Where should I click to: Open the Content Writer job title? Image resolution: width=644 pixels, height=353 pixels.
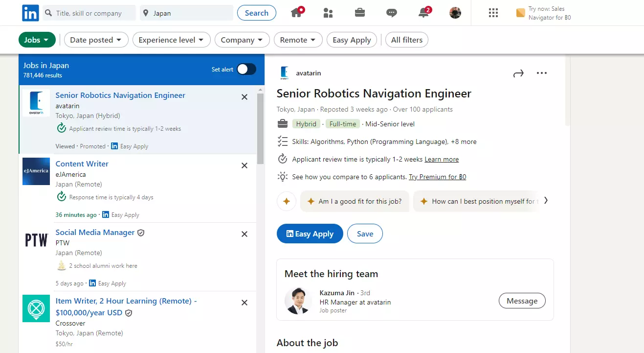82,164
